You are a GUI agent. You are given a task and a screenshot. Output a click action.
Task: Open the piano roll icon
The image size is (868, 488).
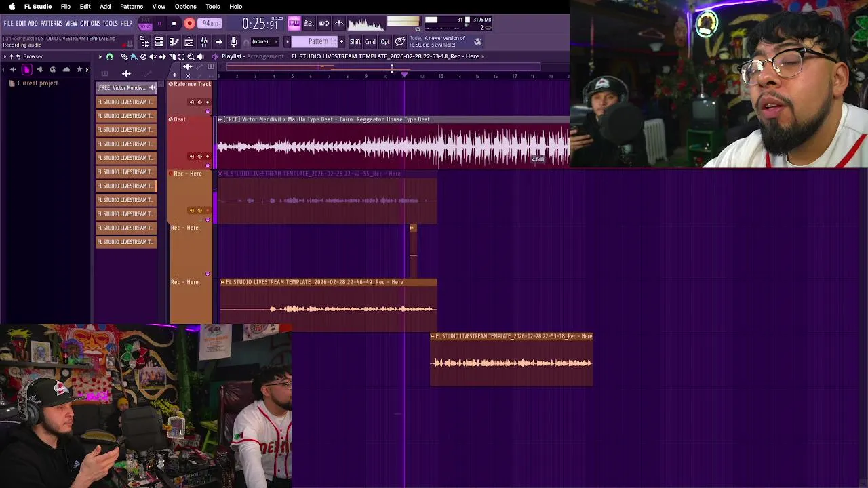pyautogui.click(x=174, y=42)
